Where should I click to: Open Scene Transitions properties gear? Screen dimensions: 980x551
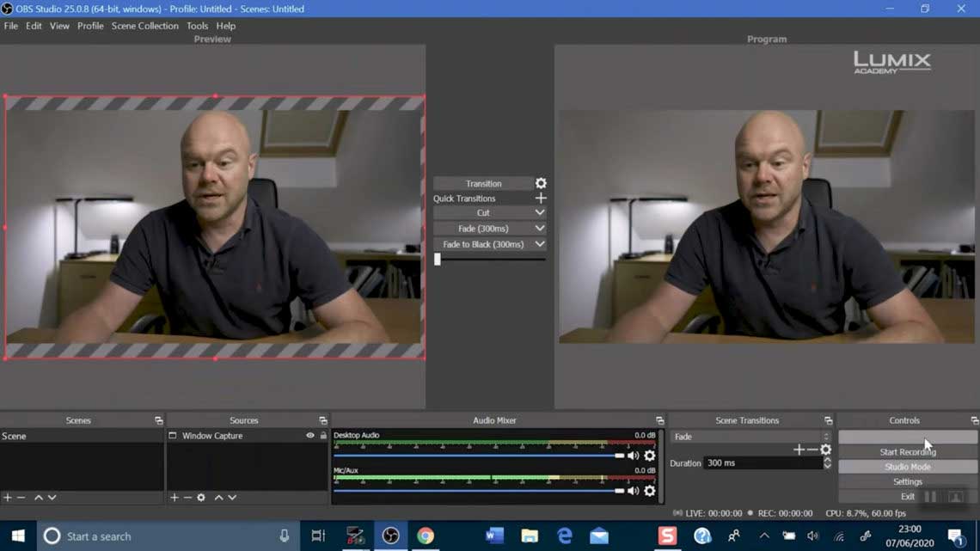tap(826, 450)
